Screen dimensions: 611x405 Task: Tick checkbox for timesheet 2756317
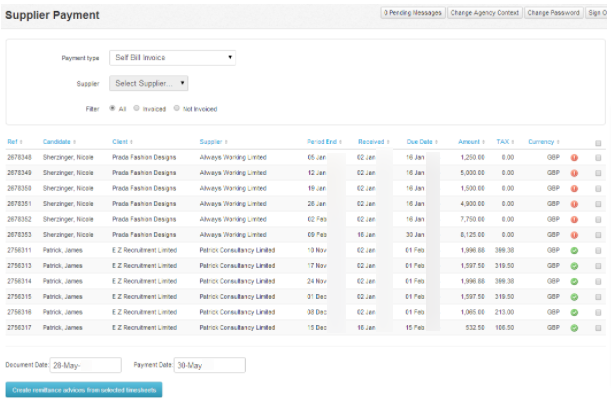pyautogui.click(x=598, y=328)
